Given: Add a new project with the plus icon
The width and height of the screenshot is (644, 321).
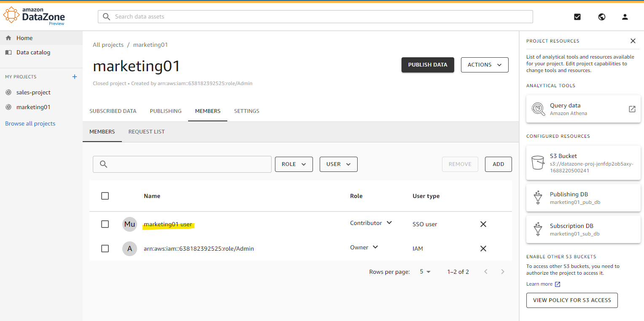Looking at the screenshot, I should coord(75,77).
